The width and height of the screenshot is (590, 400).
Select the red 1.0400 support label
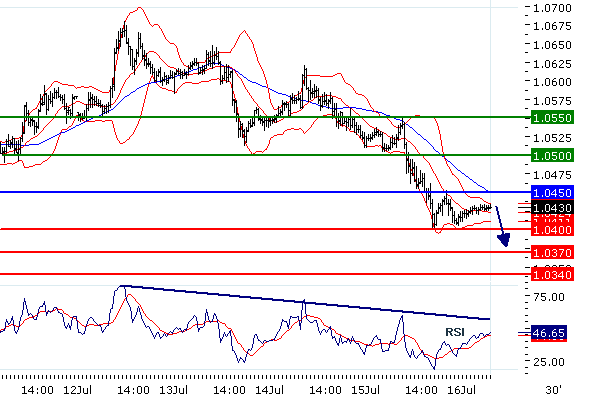552,230
